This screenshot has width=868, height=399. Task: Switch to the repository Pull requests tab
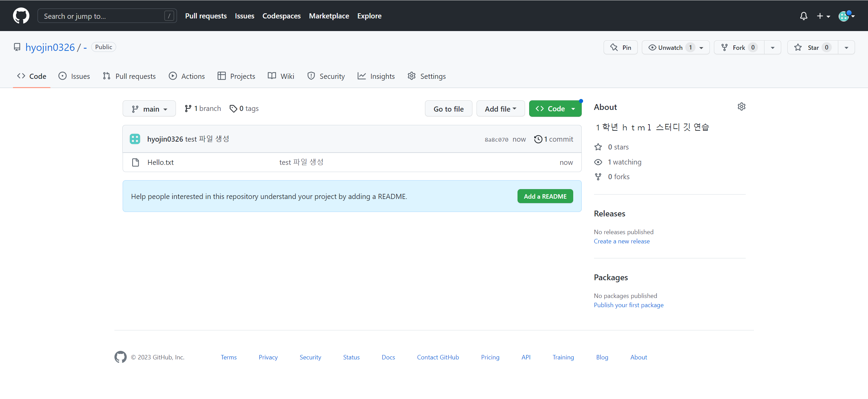[129, 76]
